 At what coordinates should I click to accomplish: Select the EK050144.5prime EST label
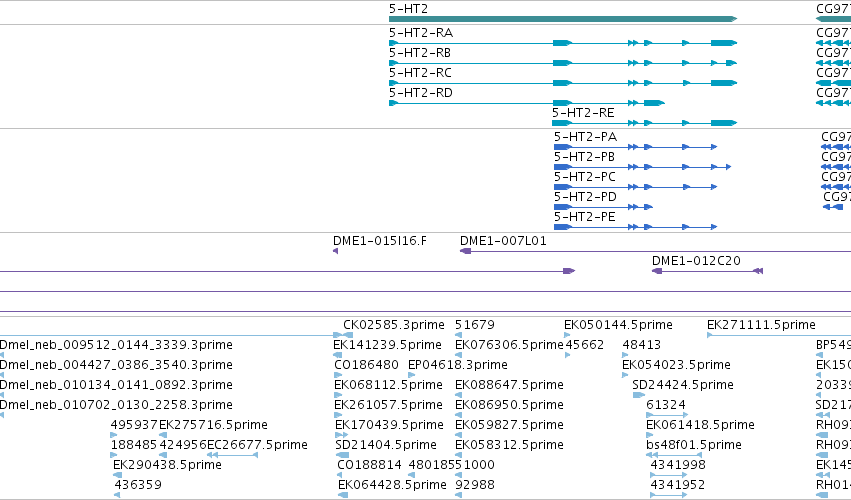[618, 325]
